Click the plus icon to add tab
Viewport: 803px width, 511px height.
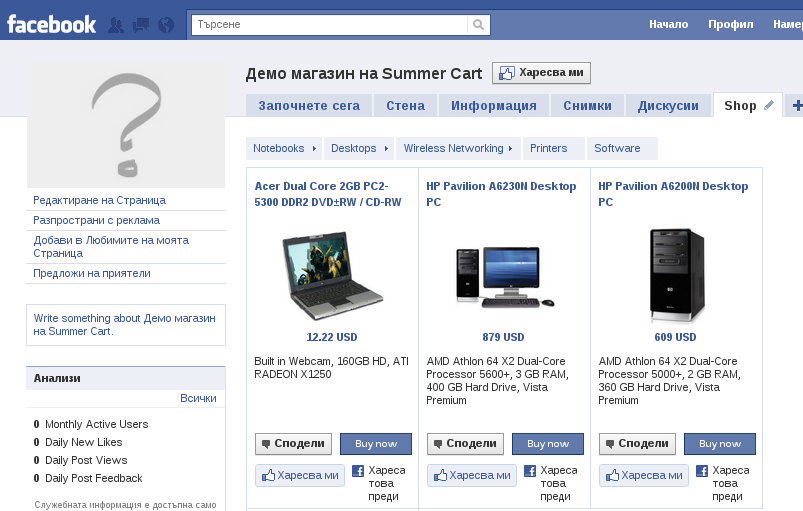[797, 105]
